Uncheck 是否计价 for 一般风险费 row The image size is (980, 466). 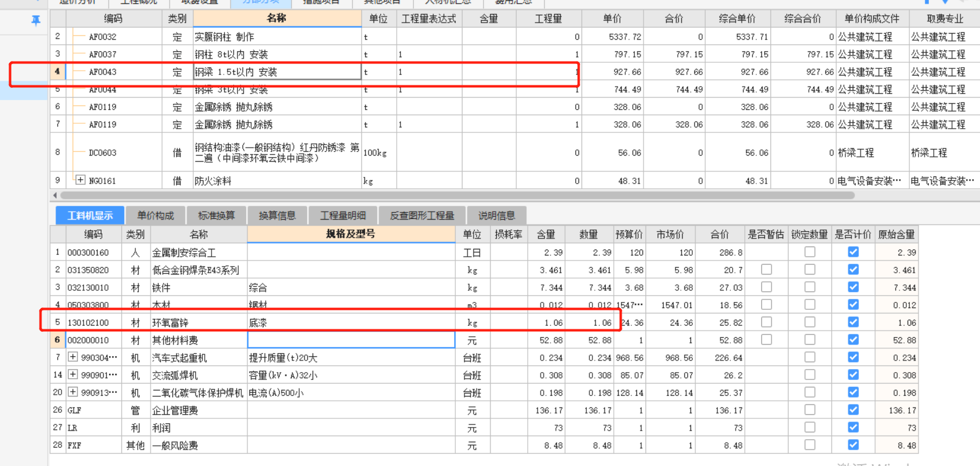(x=853, y=445)
